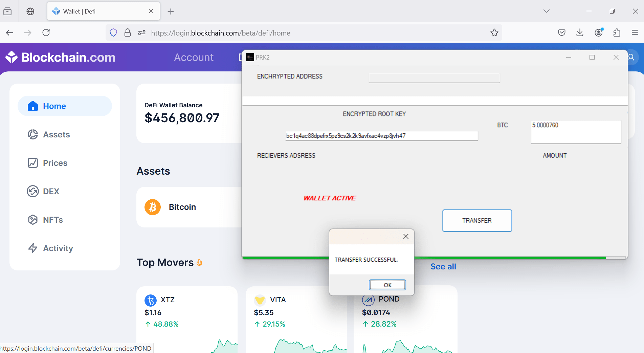
Task: Click the VITA $5.35 price
Action: pos(264,313)
